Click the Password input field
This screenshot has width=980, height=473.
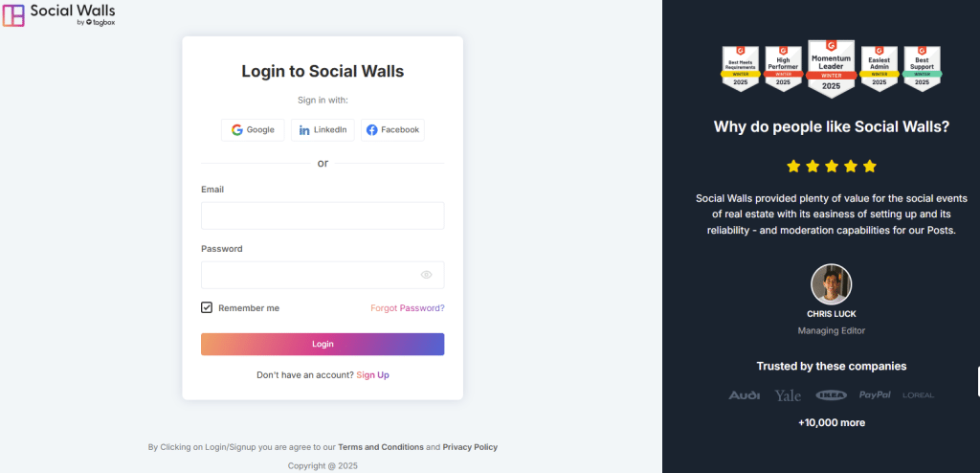[x=323, y=275]
